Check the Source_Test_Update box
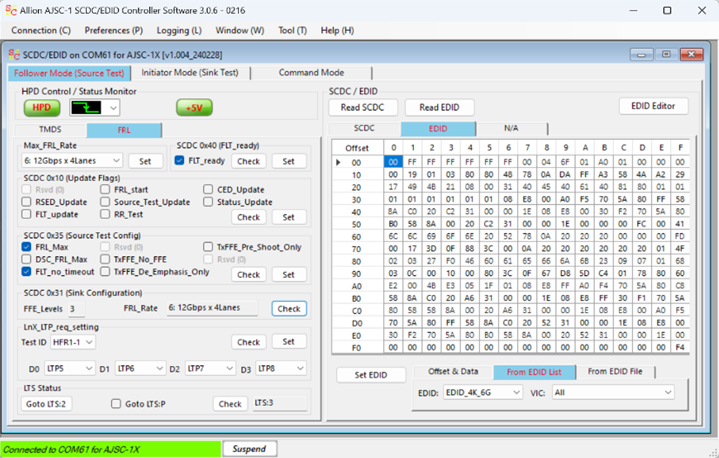The image size is (719, 458). coord(105,202)
